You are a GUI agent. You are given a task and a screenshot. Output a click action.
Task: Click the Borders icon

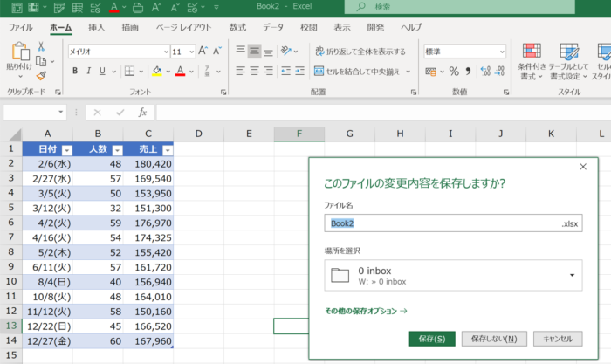coord(129,71)
